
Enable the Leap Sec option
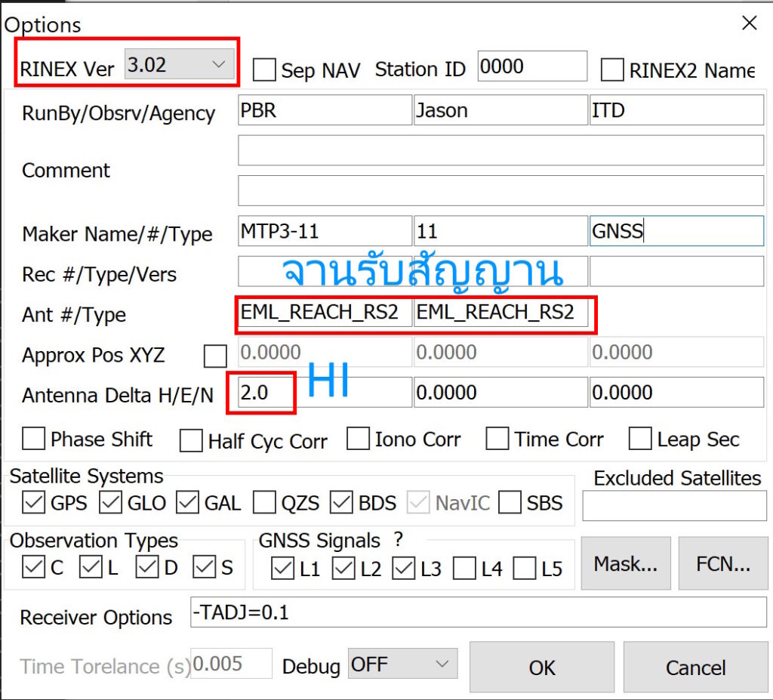click(639, 439)
